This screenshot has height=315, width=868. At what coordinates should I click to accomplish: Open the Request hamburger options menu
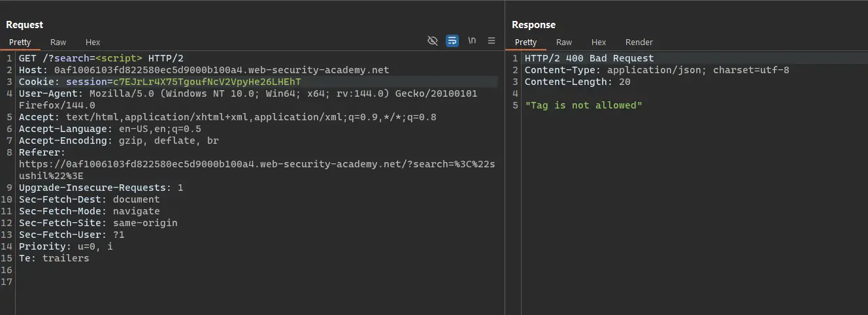[x=492, y=41]
